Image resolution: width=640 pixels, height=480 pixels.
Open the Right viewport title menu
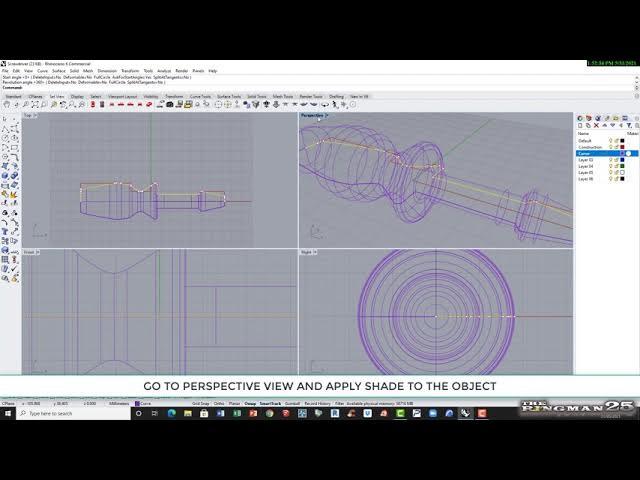click(308, 252)
